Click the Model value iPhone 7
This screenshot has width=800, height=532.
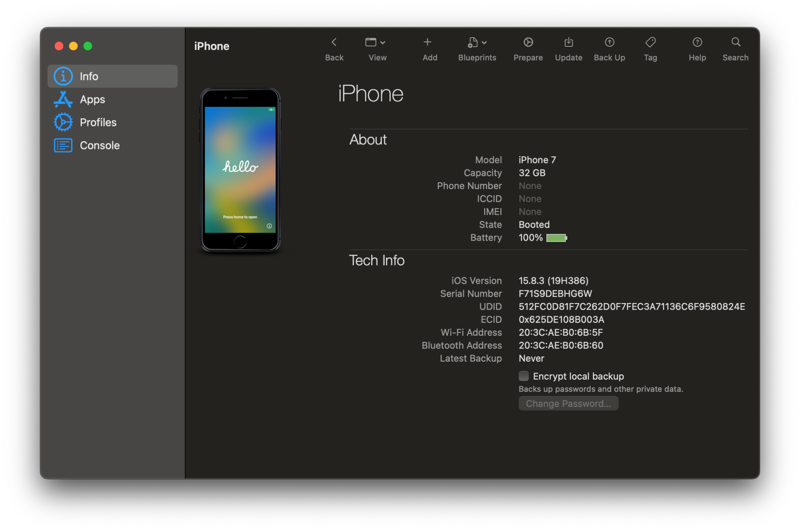537,160
